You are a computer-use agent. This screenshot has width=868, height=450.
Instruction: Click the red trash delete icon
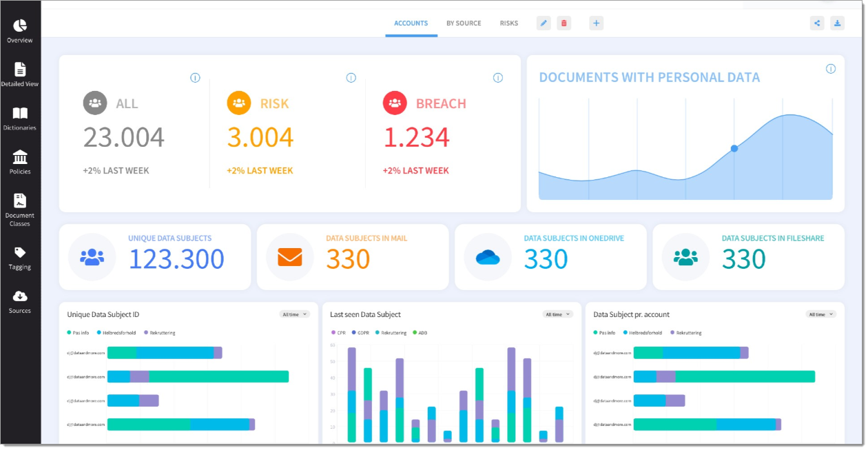(564, 23)
